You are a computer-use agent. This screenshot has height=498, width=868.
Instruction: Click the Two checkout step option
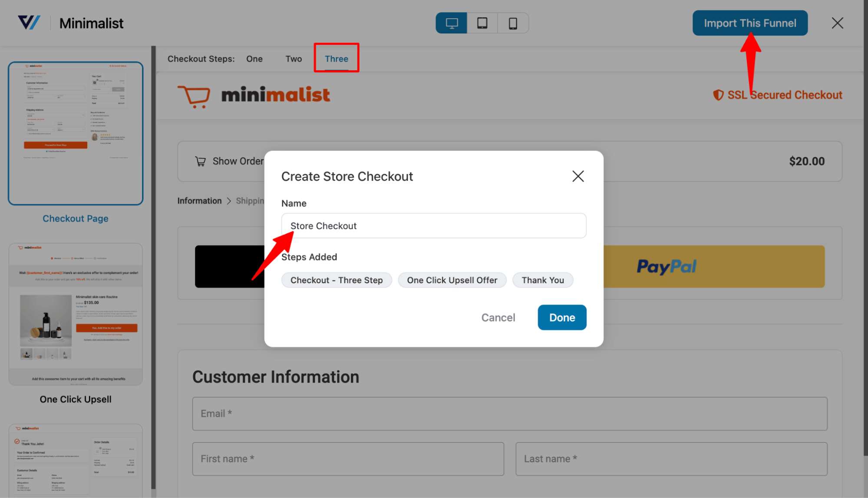[x=293, y=59]
